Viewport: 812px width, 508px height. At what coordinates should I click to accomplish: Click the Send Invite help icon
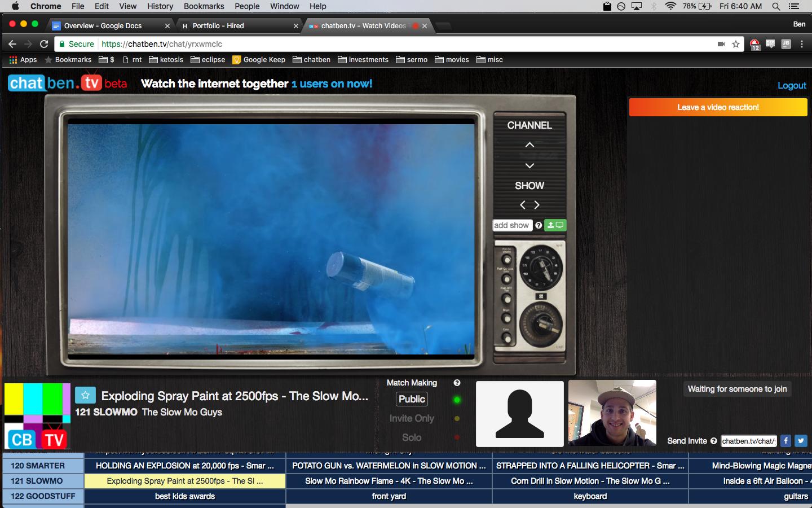tap(714, 441)
